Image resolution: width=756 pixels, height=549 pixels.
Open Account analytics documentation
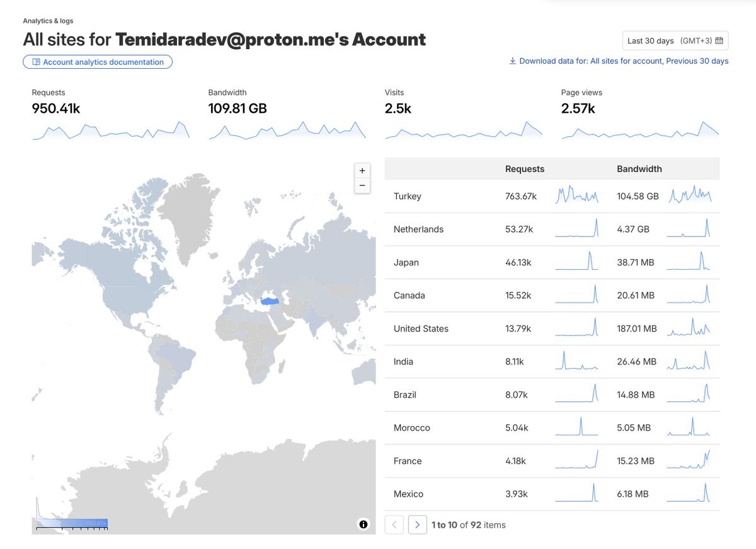(x=97, y=62)
